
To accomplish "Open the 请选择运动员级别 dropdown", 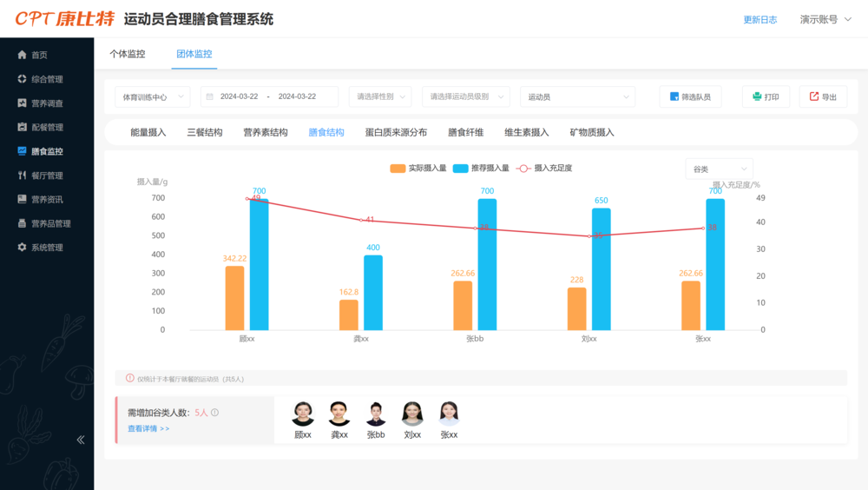I will tap(466, 96).
